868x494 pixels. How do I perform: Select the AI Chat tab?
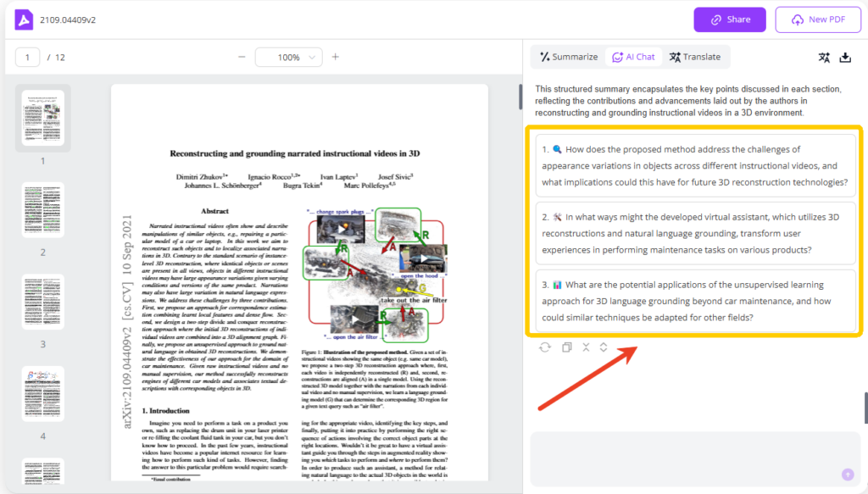[x=633, y=57]
